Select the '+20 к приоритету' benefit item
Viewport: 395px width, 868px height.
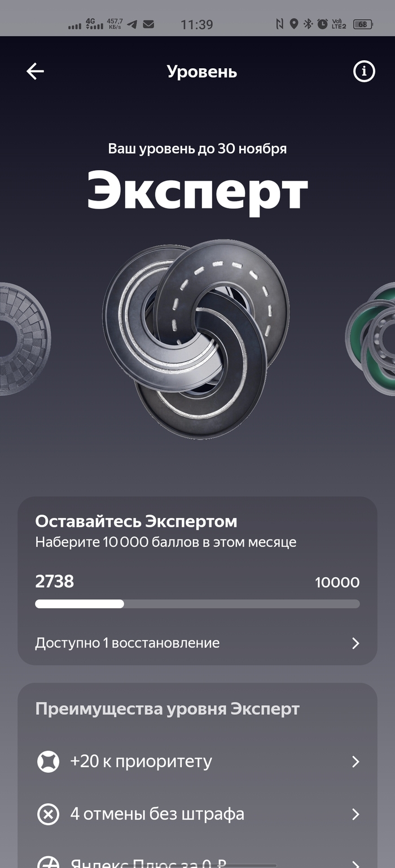point(197,761)
